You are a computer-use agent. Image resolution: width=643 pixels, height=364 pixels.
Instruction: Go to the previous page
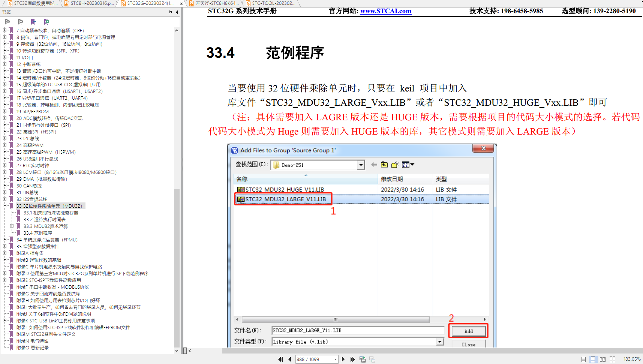point(290,359)
